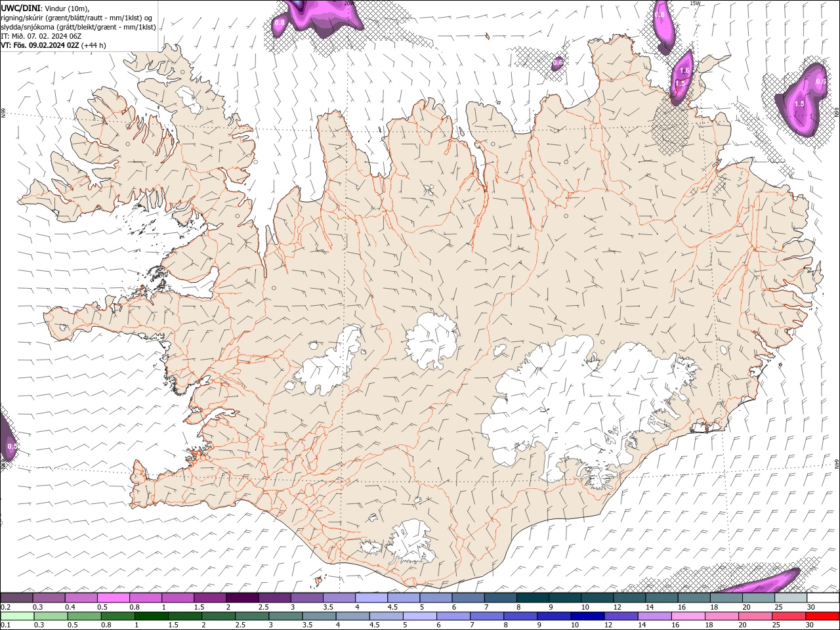The height and width of the screenshot is (630, 840).
Task: Select top legend pink swatch between 0.5 and 0.8
Action: point(113,598)
